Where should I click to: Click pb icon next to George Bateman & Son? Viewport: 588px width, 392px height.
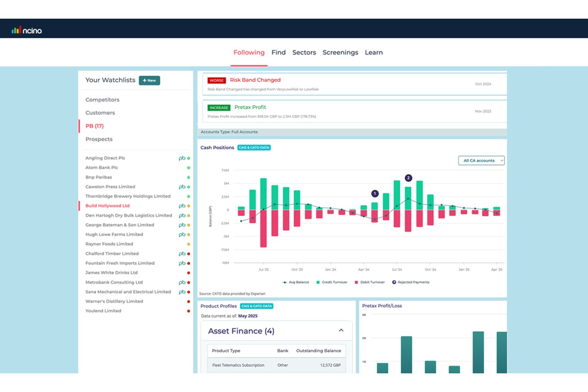182,225
